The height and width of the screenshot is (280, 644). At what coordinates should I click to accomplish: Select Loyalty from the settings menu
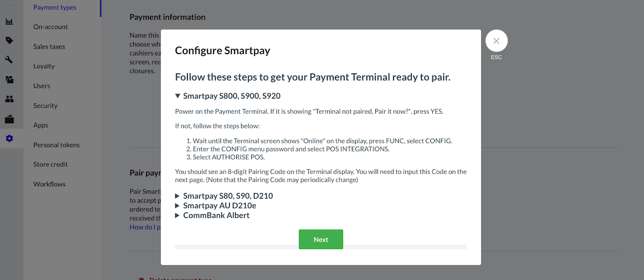click(44, 66)
